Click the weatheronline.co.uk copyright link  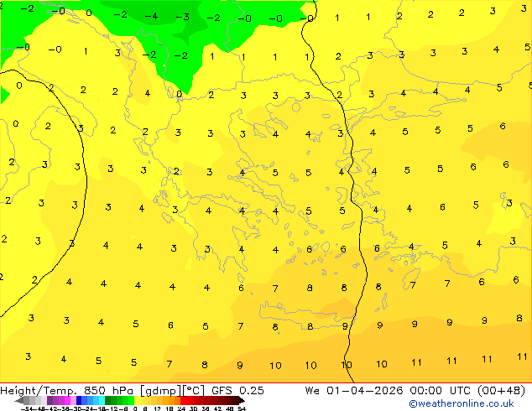coord(462,403)
